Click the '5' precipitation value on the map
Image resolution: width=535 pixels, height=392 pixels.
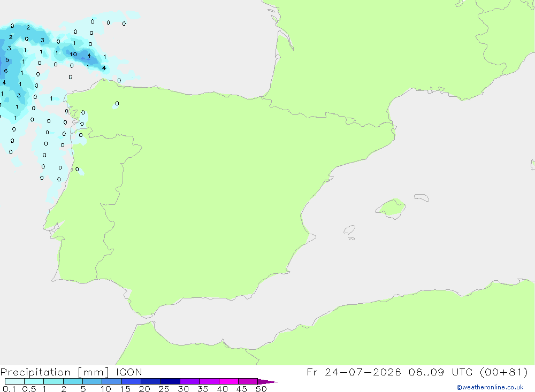click(x=7, y=60)
